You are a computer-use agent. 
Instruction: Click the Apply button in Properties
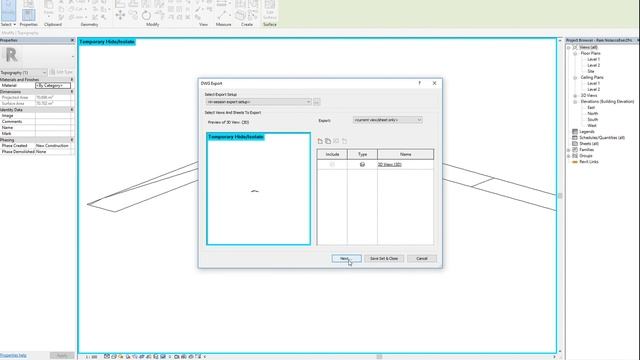pos(62,356)
